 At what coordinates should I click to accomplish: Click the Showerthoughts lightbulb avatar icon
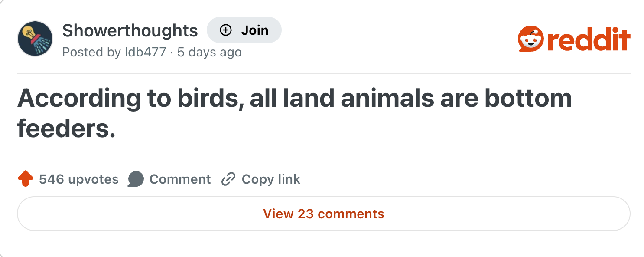pyautogui.click(x=35, y=39)
